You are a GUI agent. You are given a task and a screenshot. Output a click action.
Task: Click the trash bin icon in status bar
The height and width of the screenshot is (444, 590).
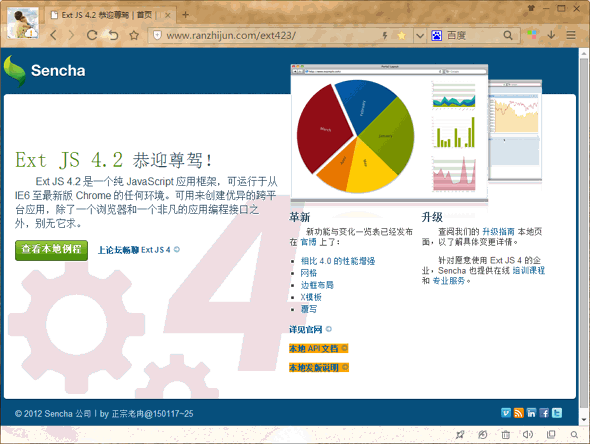tap(505, 435)
